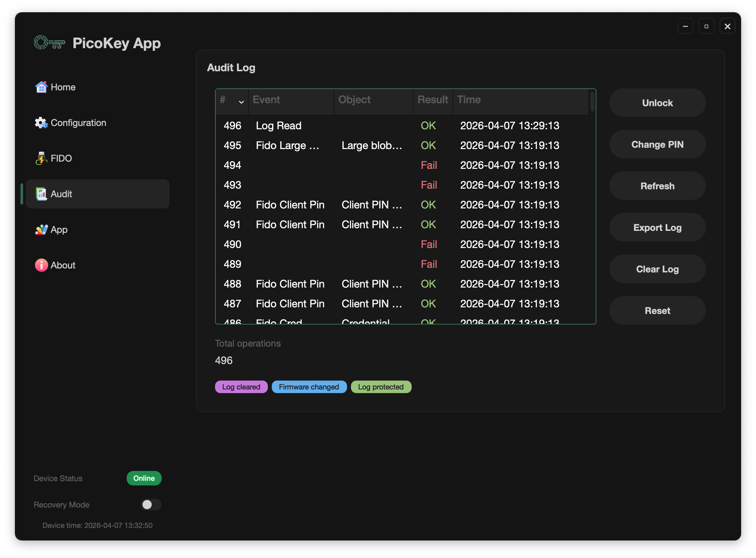Go to the FIDO section
Viewport: 756px width, 558px height.
click(x=61, y=158)
